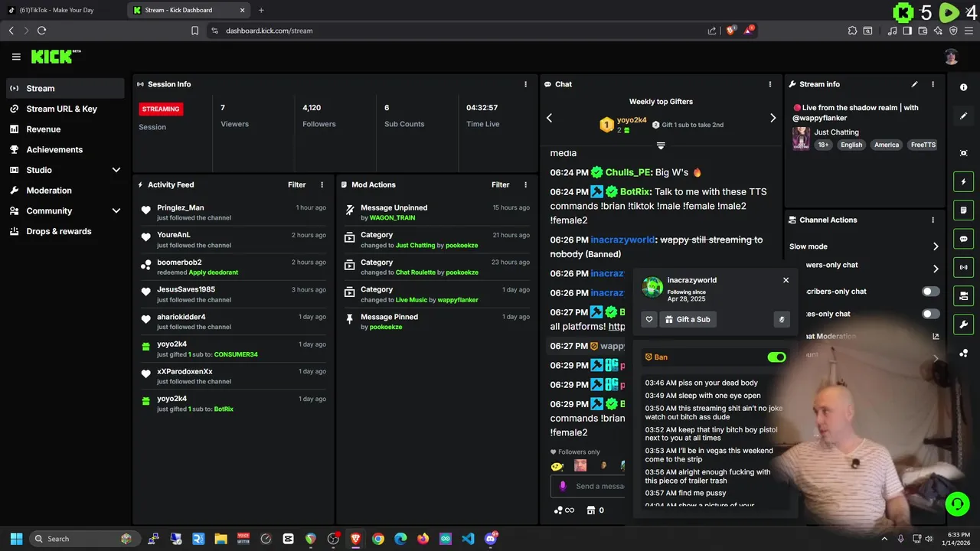Click the broadcast signal icon in right sidebar
This screenshot has width=980, height=551.
(x=963, y=267)
